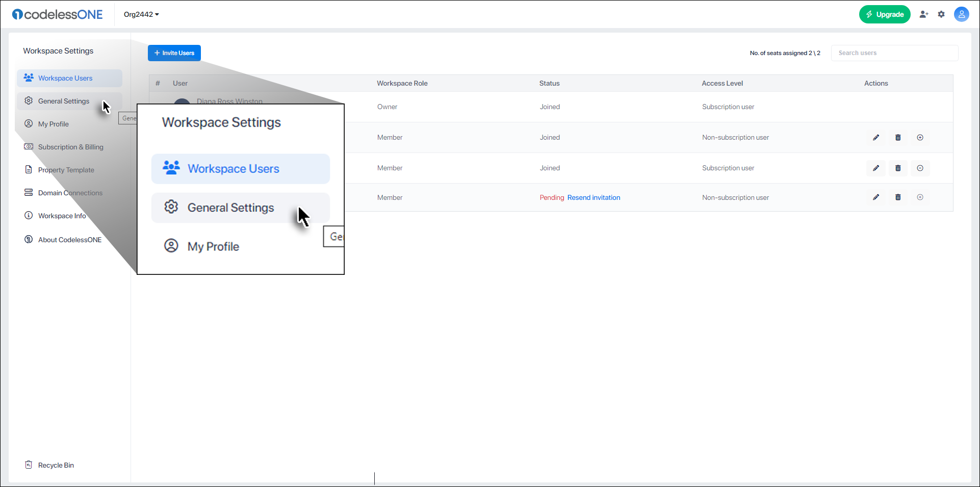
Task: Delete the joined non-subscription member
Action: pos(898,137)
